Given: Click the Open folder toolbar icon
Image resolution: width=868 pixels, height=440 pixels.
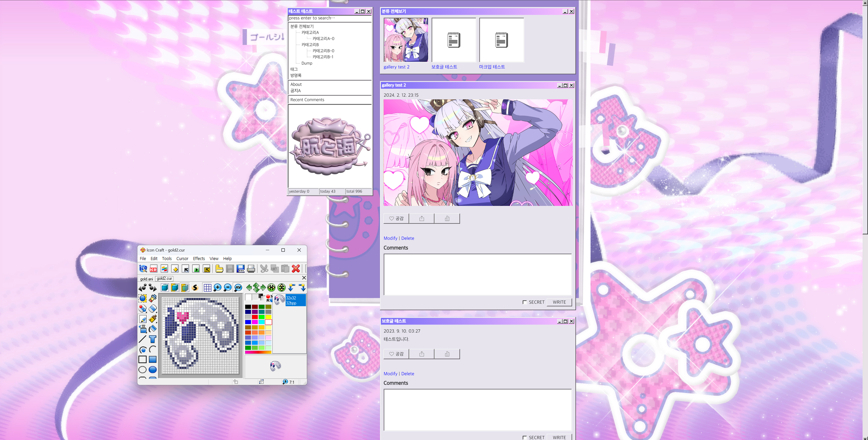Looking at the screenshot, I should (219, 269).
